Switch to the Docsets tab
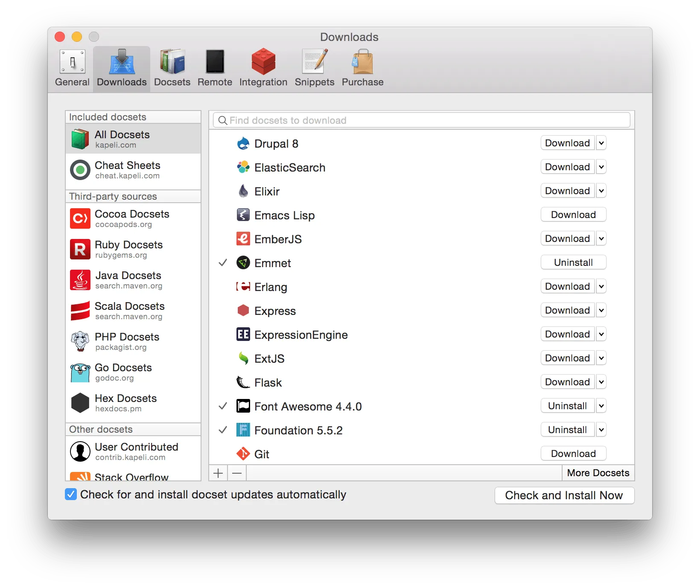This screenshot has height=588, width=700. (172, 68)
